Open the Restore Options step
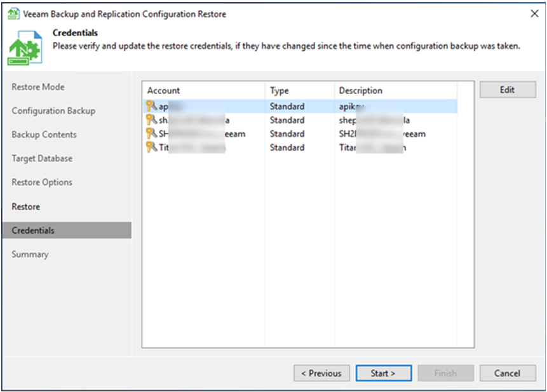 coord(42,182)
